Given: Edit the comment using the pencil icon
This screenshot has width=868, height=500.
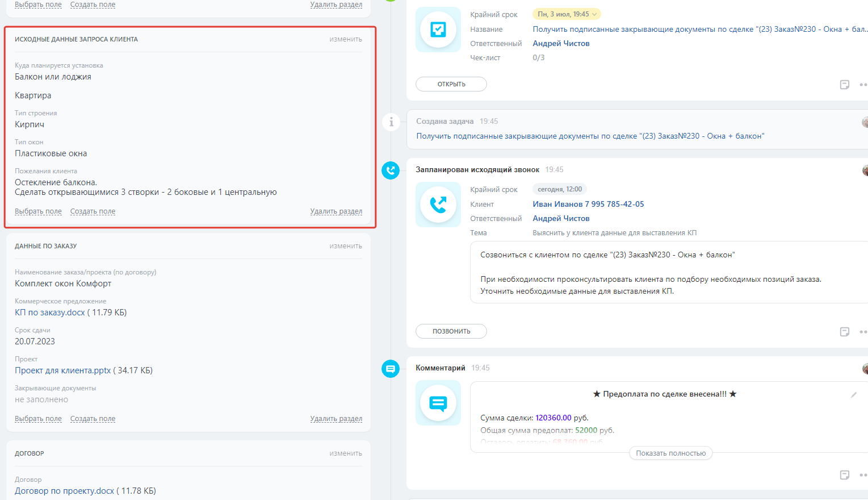Looking at the screenshot, I should (853, 395).
